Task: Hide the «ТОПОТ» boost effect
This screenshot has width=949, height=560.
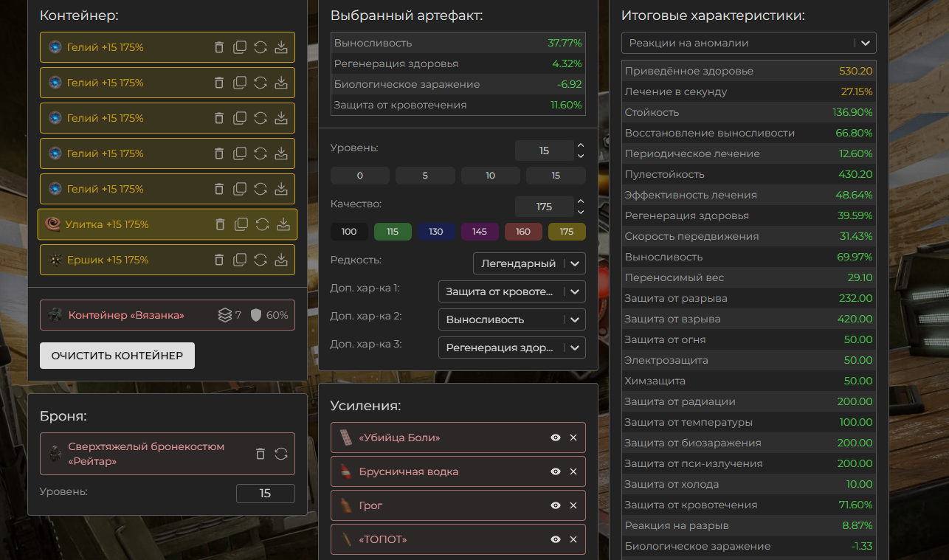Action: point(556,539)
